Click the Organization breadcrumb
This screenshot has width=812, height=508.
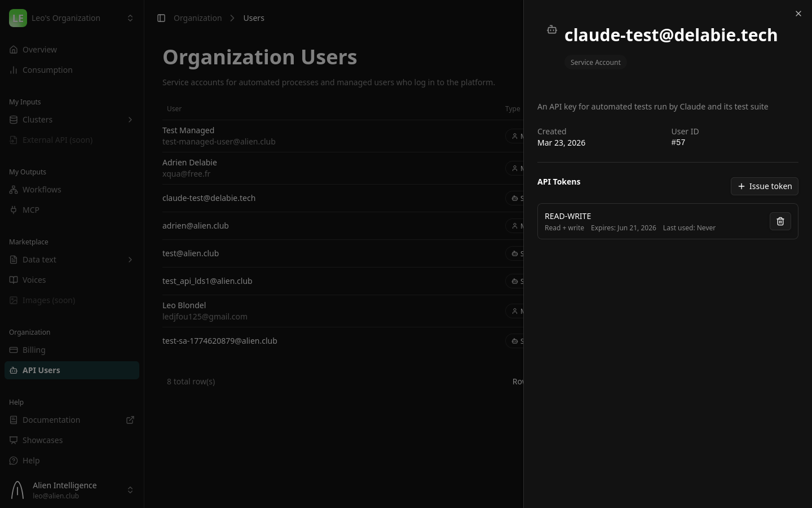tap(198, 18)
